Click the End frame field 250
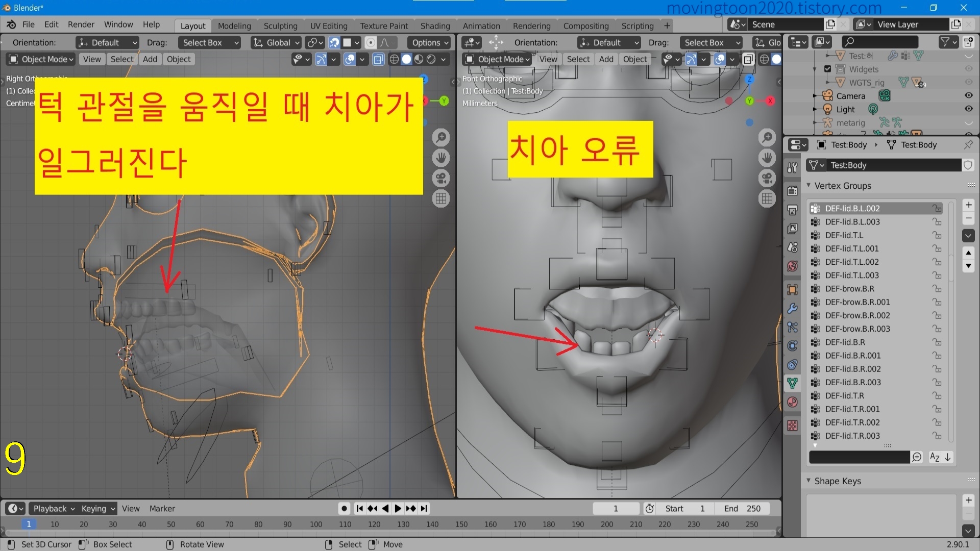980x551 pixels. (x=743, y=509)
